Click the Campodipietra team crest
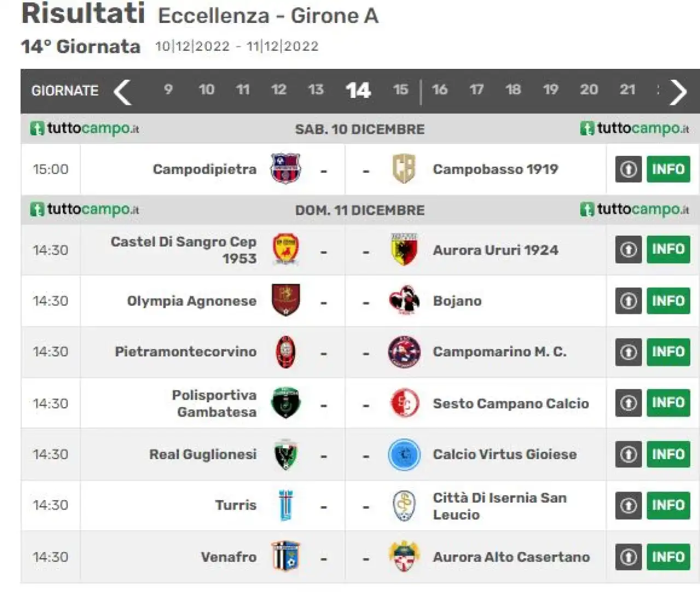Image resolution: width=700 pixels, height=592 pixels. (x=285, y=168)
